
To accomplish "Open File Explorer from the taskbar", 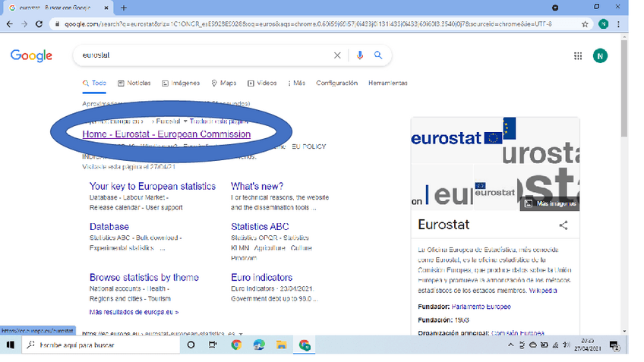I will pyautogui.click(x=281, y=345).
